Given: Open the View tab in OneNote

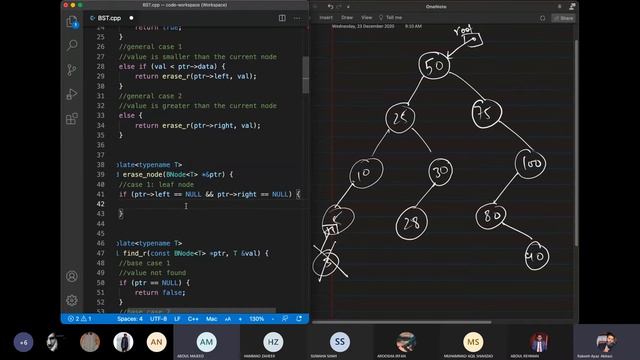Looking at the screenshot, I should pyautogui.click(x=367, y=18).
